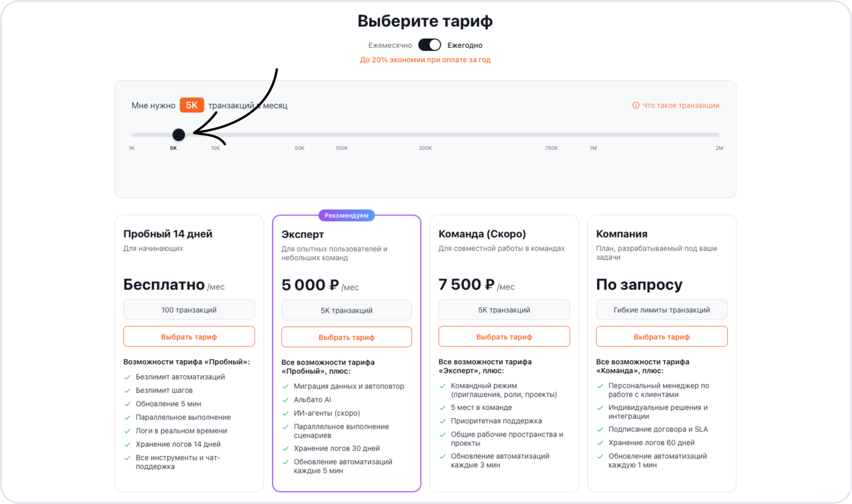
Task: Click the transactions slider handle
Action: [179, 135]
